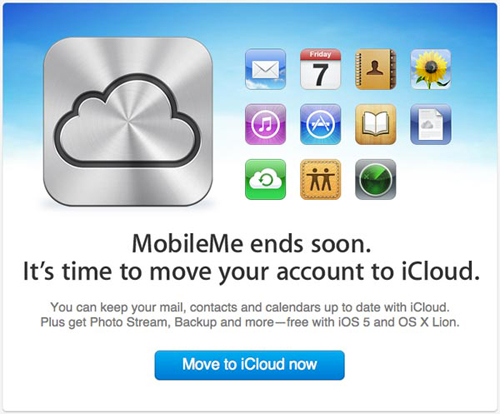Click the Photo Stream, Backup description line
Image resolution: width=500 pixels, height=414 pixels.
click(x=250, y=322)
